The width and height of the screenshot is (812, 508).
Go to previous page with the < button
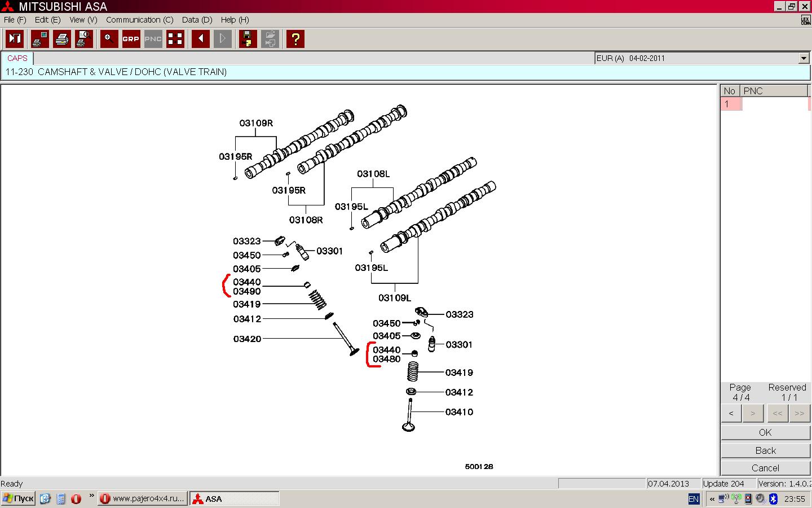click(731, 413)
